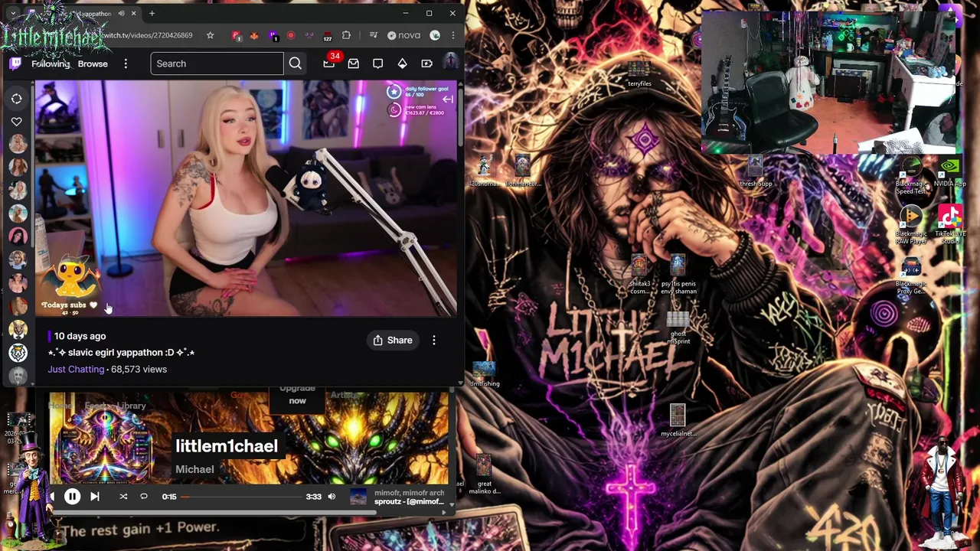Click the extension icon with 127 badge
Viewport: 980px width, 551px height.
point(328,35)
